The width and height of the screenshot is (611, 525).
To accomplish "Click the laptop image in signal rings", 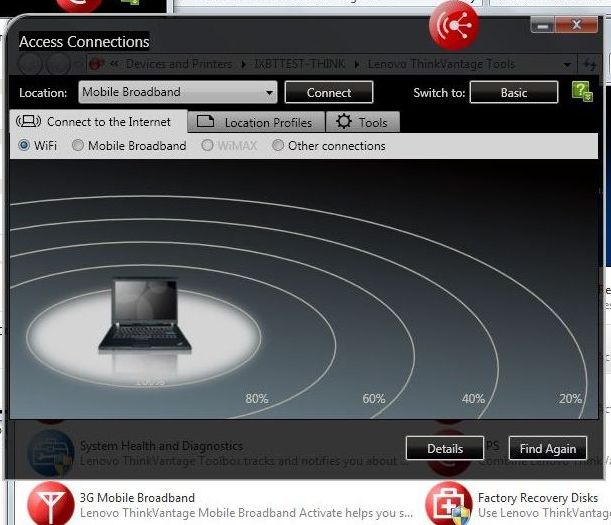I will point(145,315).
